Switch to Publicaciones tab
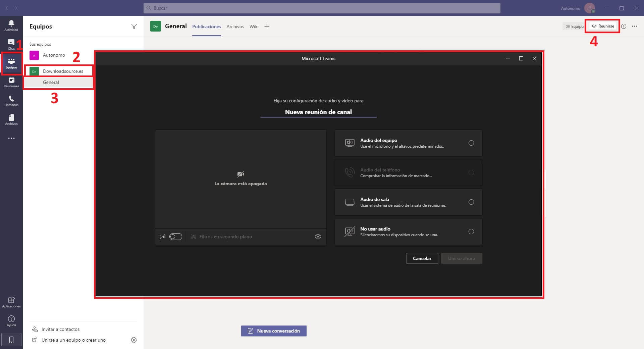644x349 pixels. point(207,27)
